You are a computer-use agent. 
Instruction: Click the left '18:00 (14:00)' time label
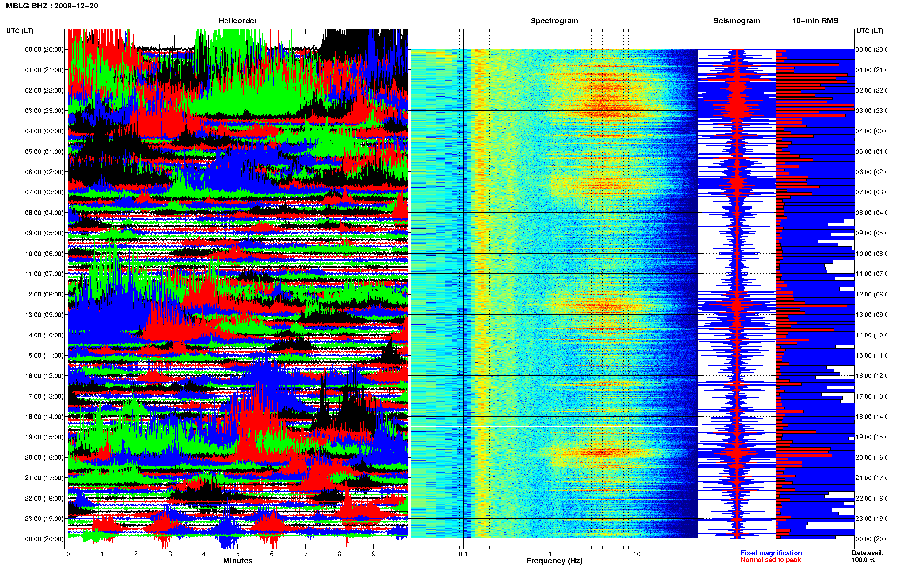[44, 417]
